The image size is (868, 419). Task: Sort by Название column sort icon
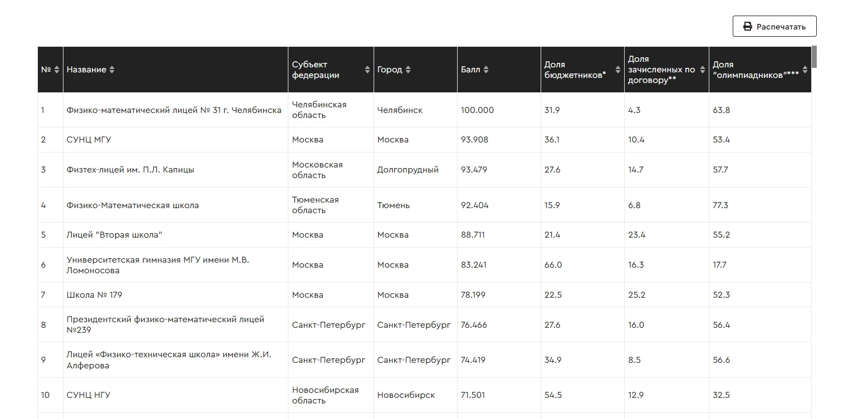(112, 70)
